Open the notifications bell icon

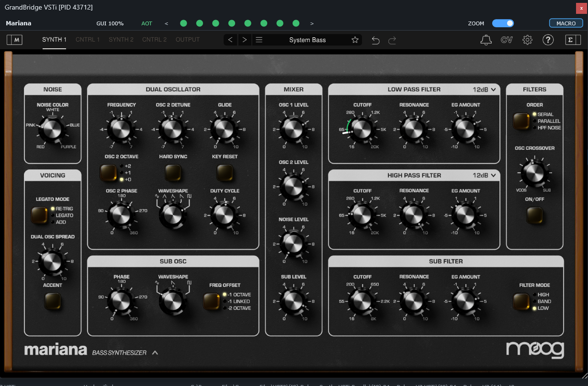tap(486, 40)
